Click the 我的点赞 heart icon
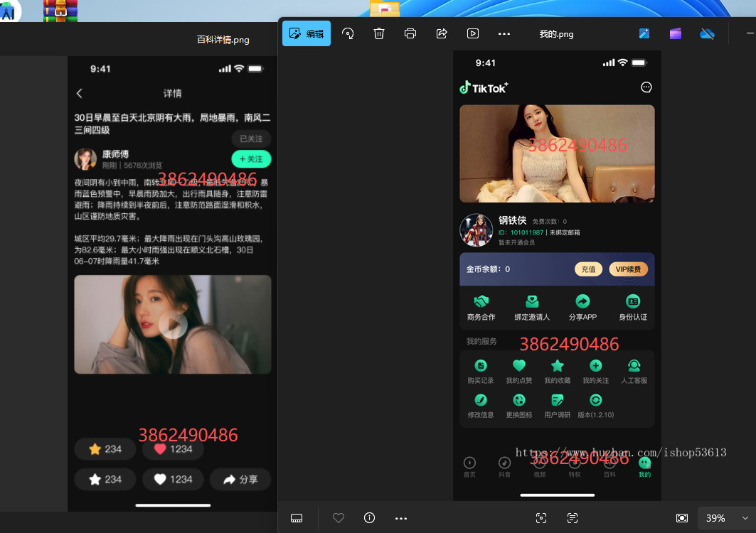The width and height of the screenshot is (756, 533). [518, 366]
